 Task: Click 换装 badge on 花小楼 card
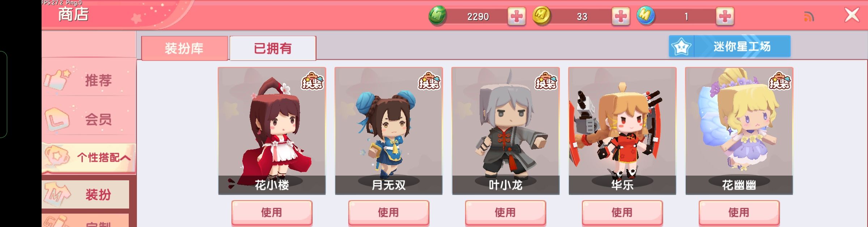tap(312, 81)
